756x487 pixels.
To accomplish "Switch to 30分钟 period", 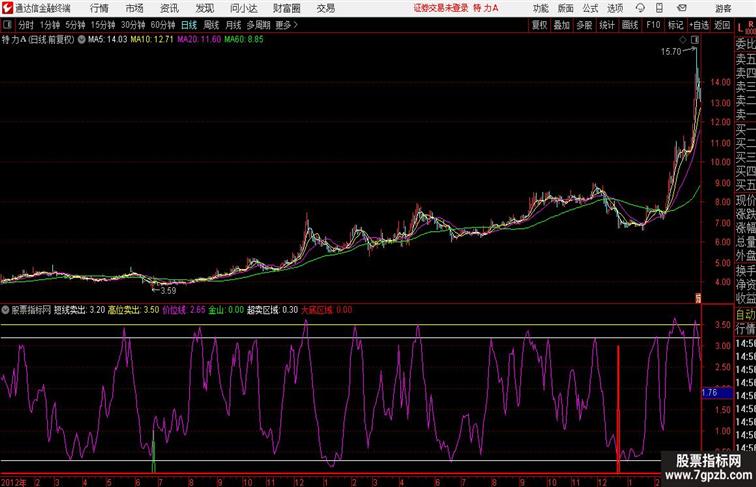I will coord(133,25).
